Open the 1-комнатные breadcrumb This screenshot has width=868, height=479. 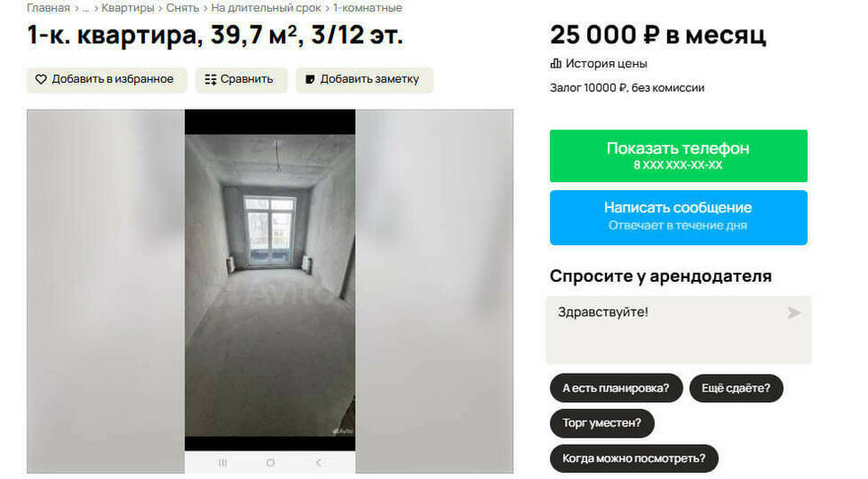point(367,8)
